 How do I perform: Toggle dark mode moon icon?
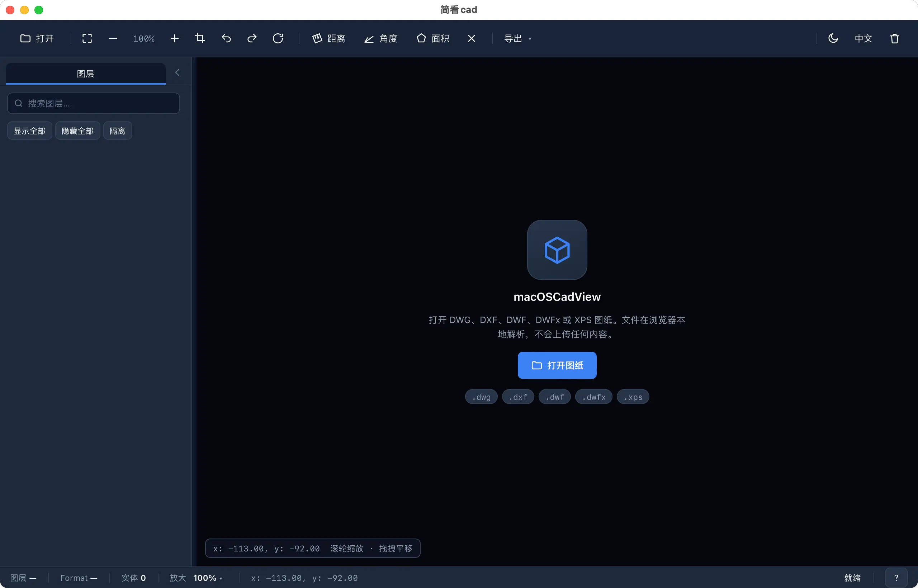[833, 39]
